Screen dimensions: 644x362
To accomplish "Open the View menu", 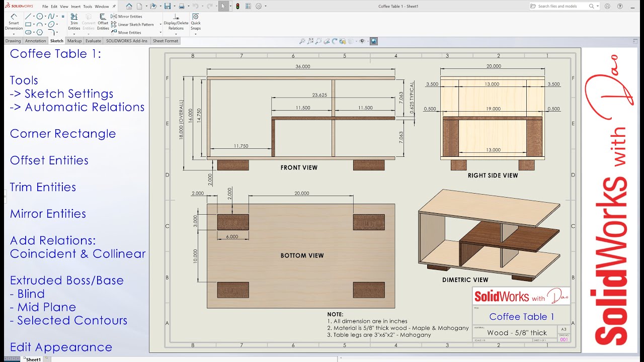I will coord(64,7).
